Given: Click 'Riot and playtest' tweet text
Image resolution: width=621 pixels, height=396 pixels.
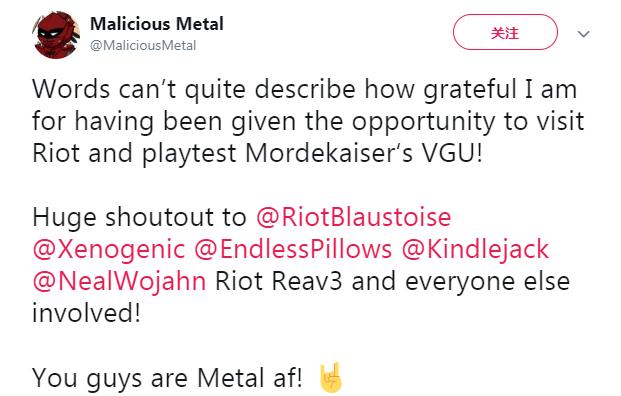Looking at the screenshot, I should pos(135,153).
